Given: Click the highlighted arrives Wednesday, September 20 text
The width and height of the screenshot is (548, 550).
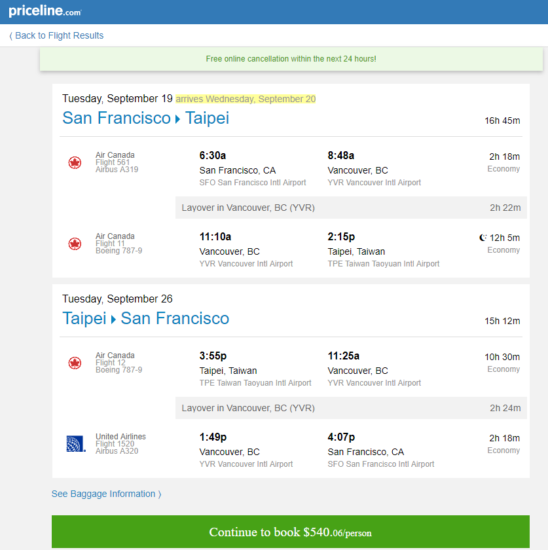Looking at the screenshot, I should coord(246,99).
